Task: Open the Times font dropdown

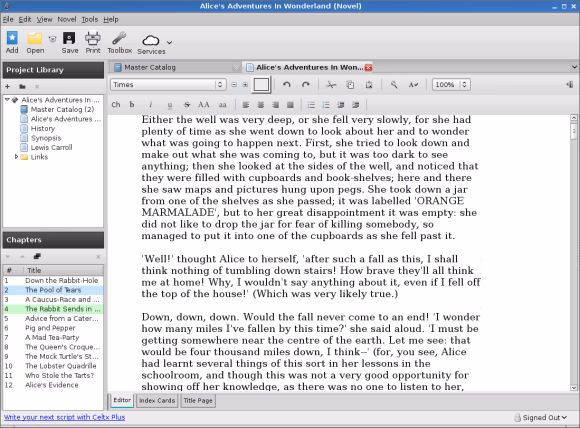Action: pyautogui.click(x=168, y=85)
